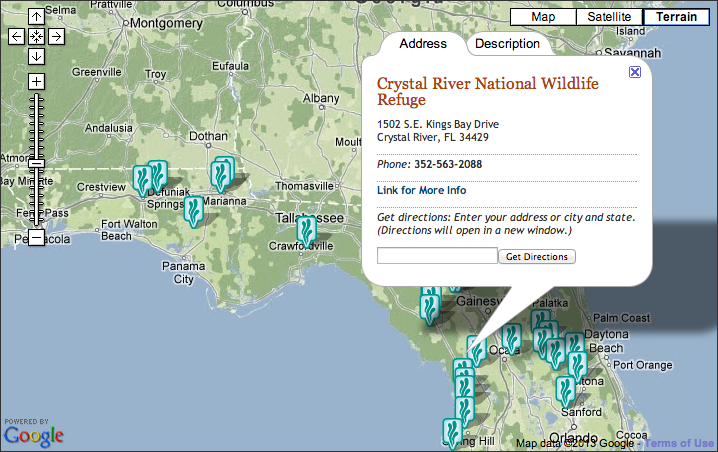Switch map to Satellite view
The image size is (718, 452).
click(x=609, y=17)
